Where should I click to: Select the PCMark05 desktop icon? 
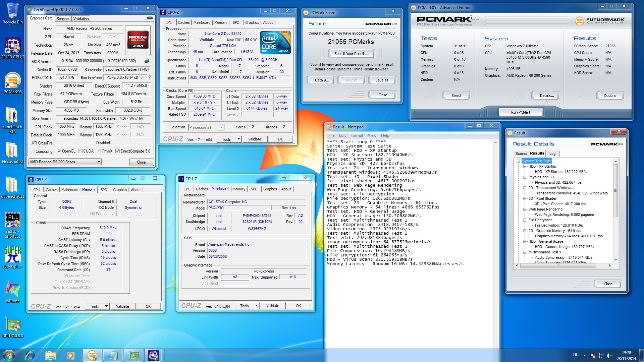(13, 83)
